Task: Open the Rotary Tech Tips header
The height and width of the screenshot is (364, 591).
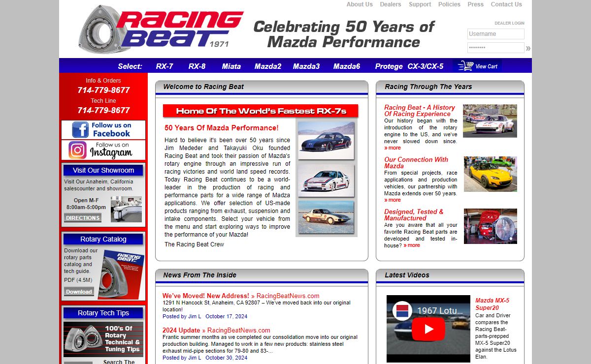Action: click(x=103, y=313)
